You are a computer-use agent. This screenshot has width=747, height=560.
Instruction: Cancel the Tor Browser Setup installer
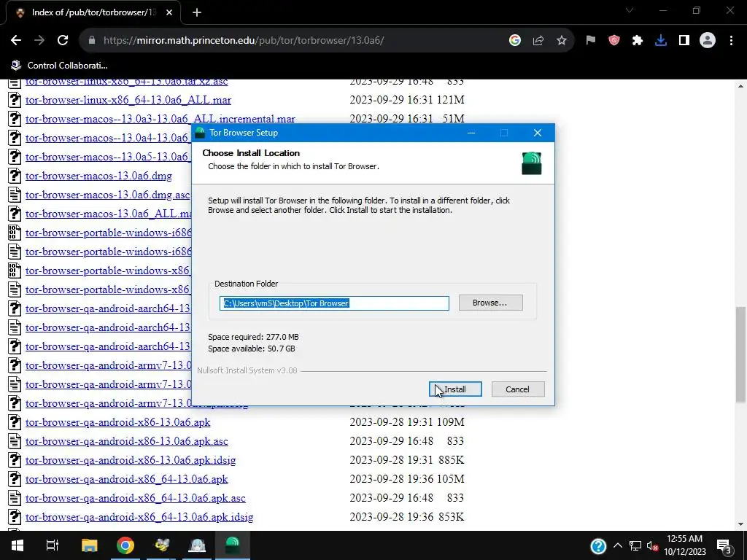pyautogui.click(x=518, y=389)
